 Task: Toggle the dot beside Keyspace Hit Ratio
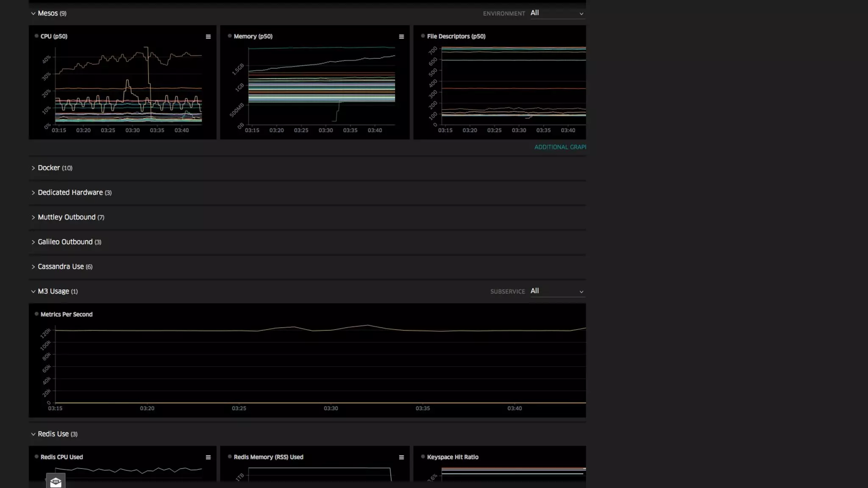[423, 457]
